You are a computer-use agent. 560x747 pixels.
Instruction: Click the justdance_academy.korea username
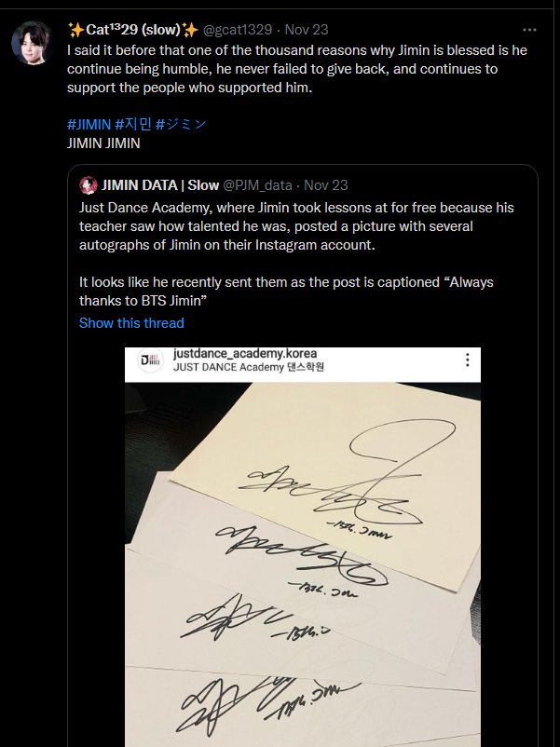[245, 354]
